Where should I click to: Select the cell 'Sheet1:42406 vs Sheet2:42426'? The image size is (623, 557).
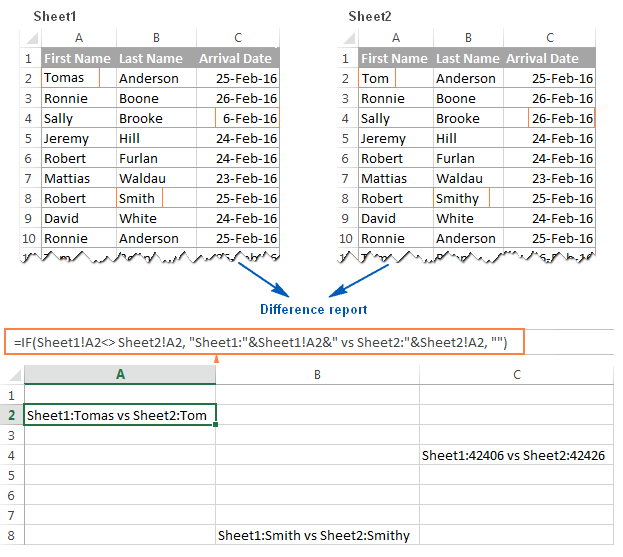click(517, 455)
